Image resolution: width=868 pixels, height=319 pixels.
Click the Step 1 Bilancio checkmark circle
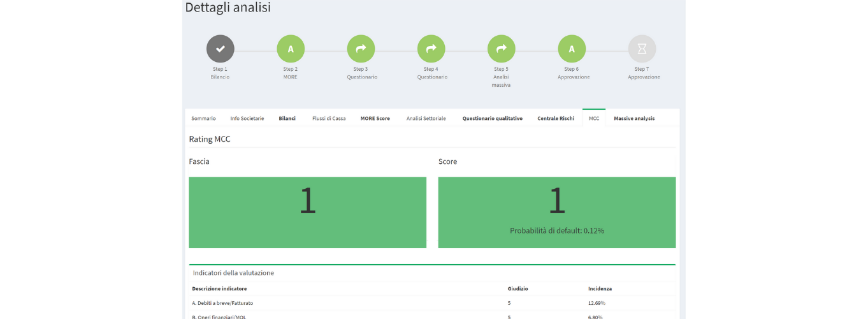(221, 48)
